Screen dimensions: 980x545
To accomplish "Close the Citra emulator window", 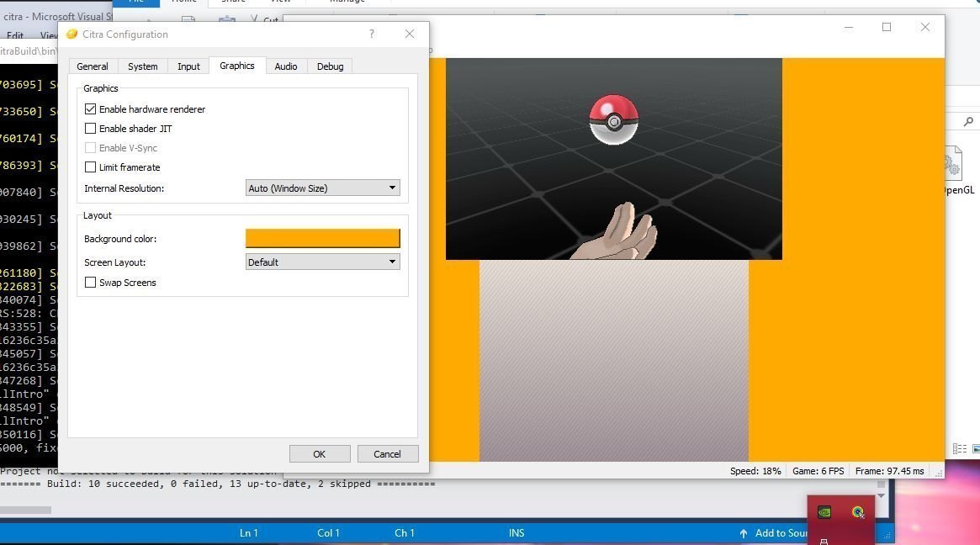I will pos(925,27).
